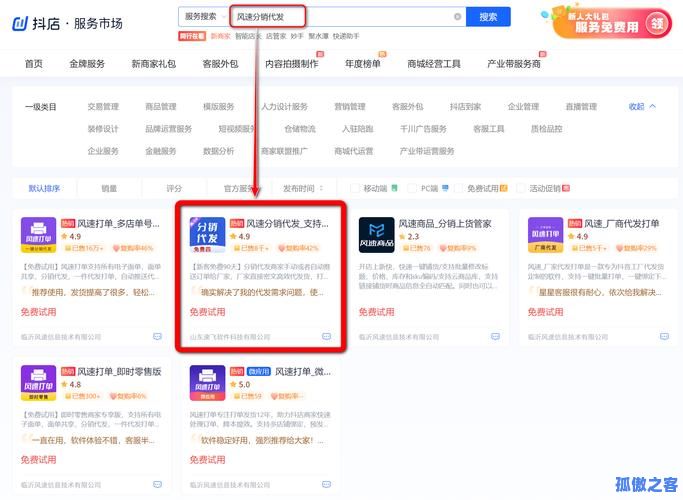683x500 pixels.
Task: Open 新商家礼包 tab
Action: (x=154, y=64)
